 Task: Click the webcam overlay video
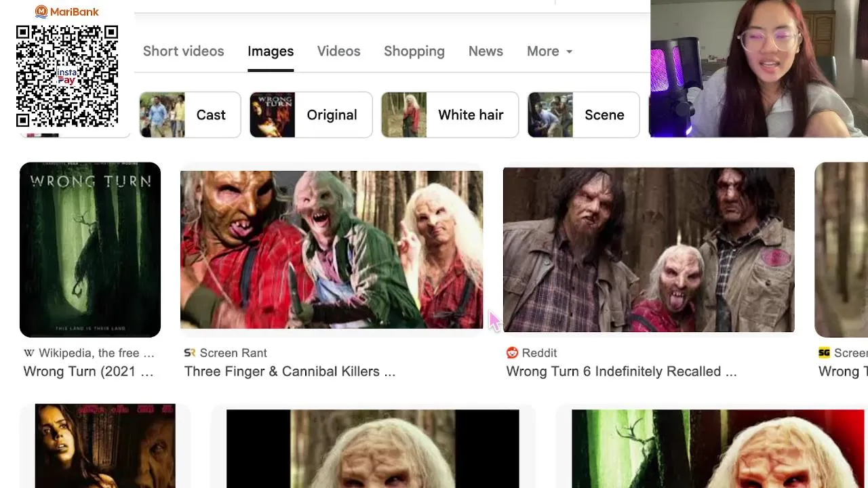pos(759,68)
